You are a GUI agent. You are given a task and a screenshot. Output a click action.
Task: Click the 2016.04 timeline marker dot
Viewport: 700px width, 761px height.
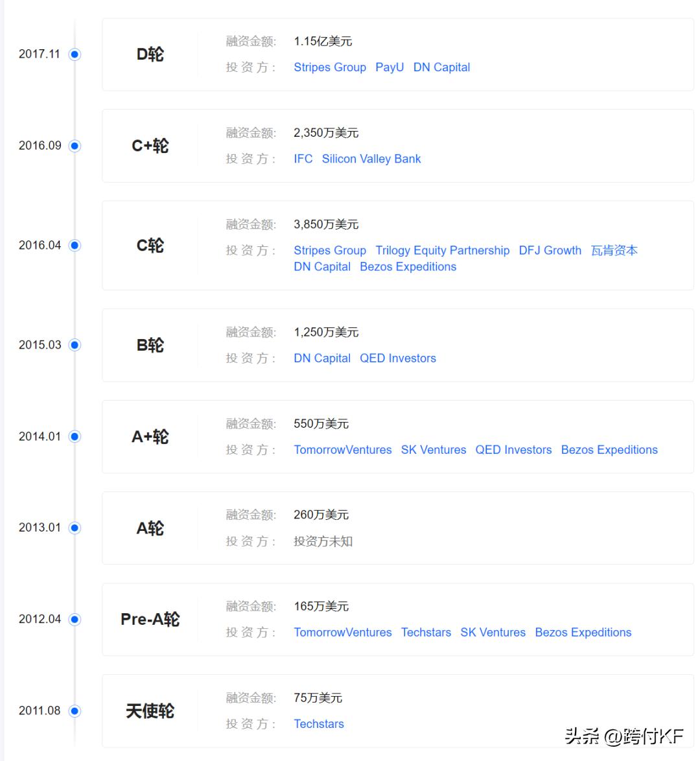[x=75, y=245]
